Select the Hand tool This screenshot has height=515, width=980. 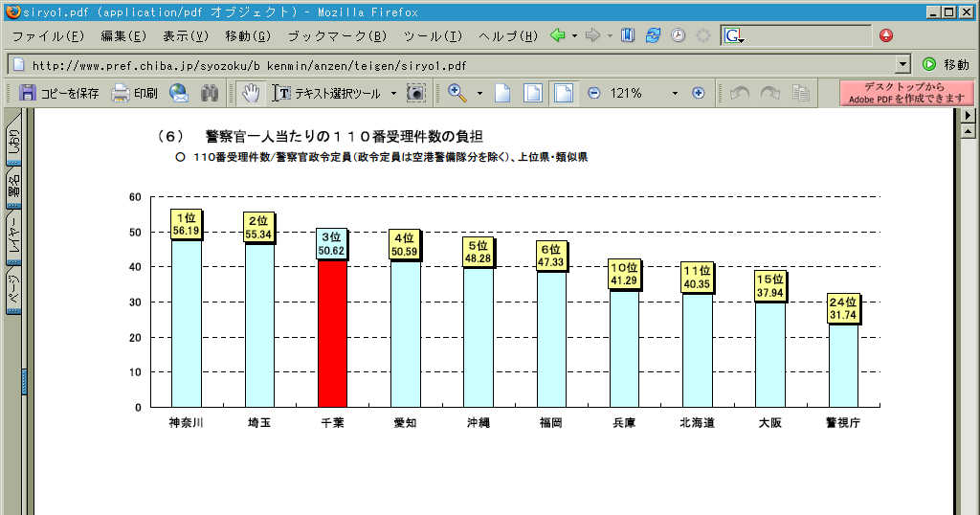[251, 93]
